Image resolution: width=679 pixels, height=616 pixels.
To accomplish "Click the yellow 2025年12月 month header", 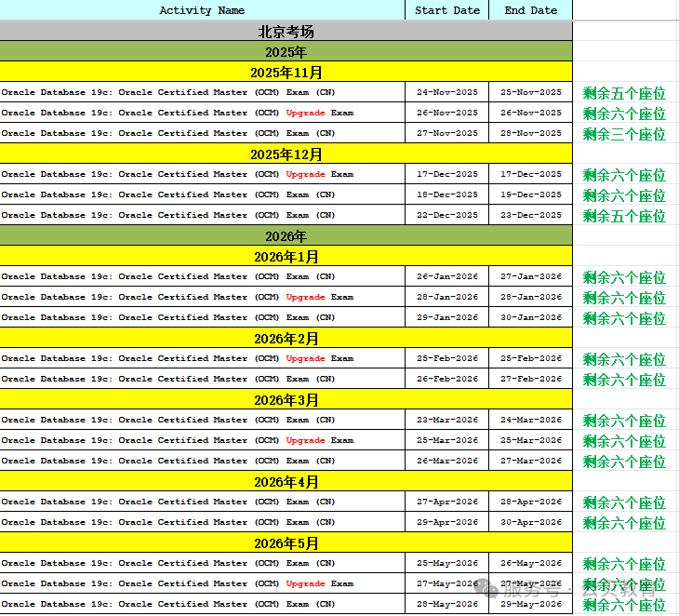I will tap(286, 154).
